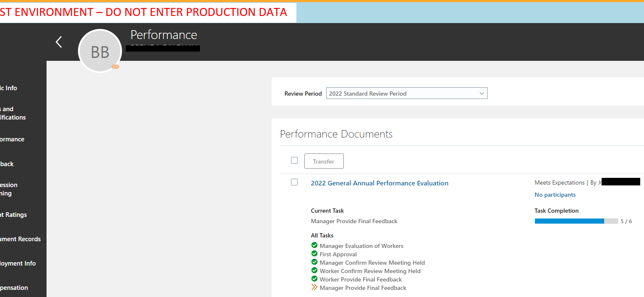Screen dimensions: 644x297
Task: Click the Task Completion progress bar
Action: point(576,221)
